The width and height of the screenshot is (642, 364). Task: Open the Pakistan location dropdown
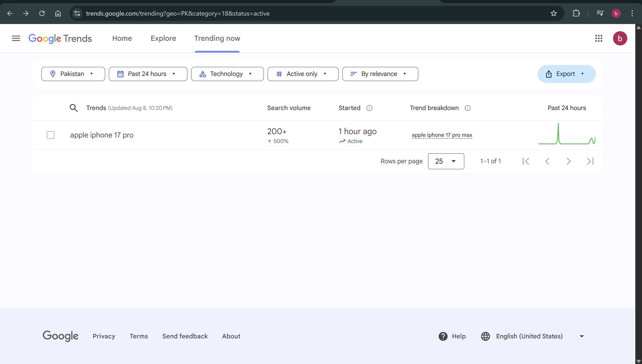click(x=73, y=74)
